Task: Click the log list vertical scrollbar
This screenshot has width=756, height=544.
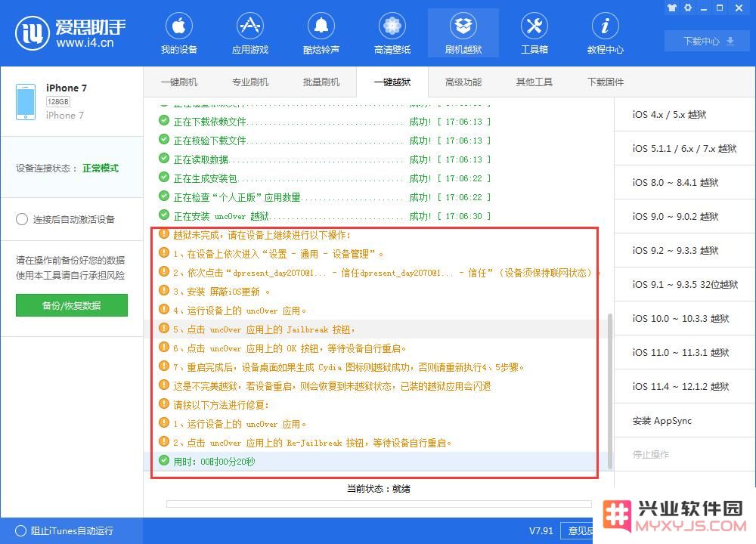Action: 610,391
